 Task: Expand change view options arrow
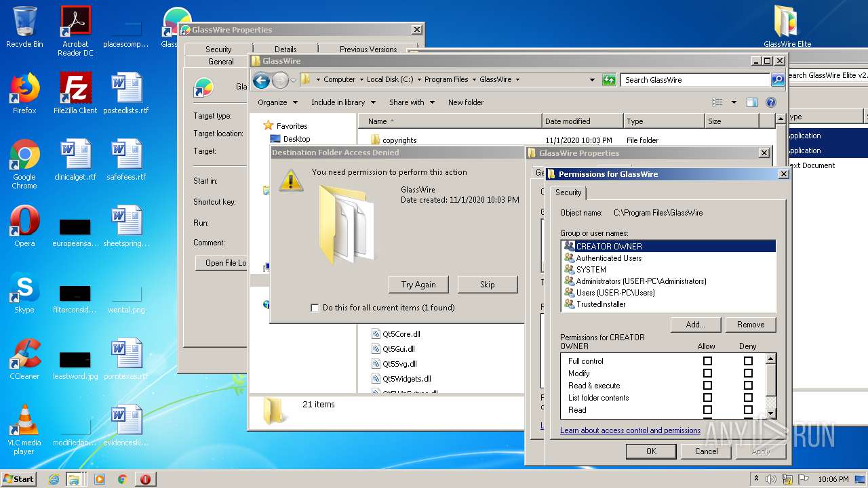pos(734,102)
